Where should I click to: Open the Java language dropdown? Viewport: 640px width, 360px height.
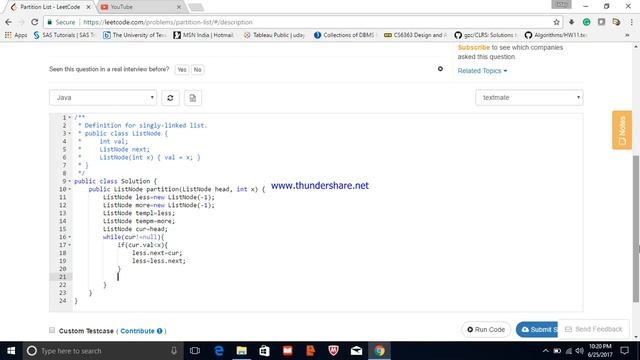click(103, 98)
